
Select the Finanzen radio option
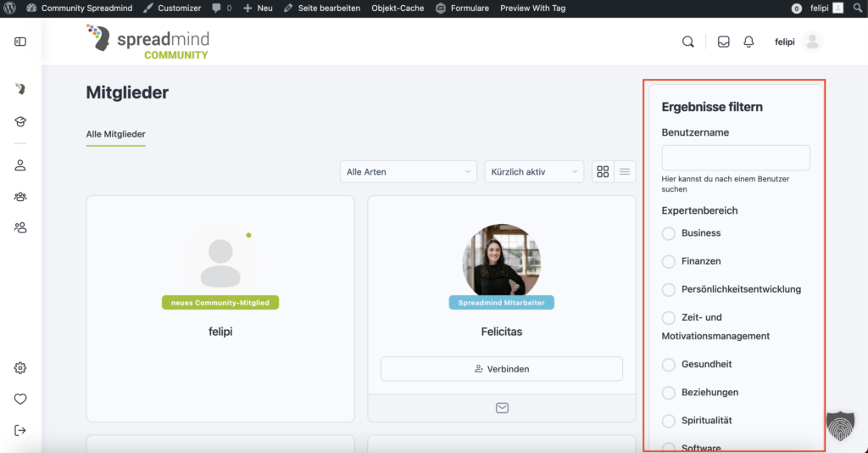click(x=669, y=261)
